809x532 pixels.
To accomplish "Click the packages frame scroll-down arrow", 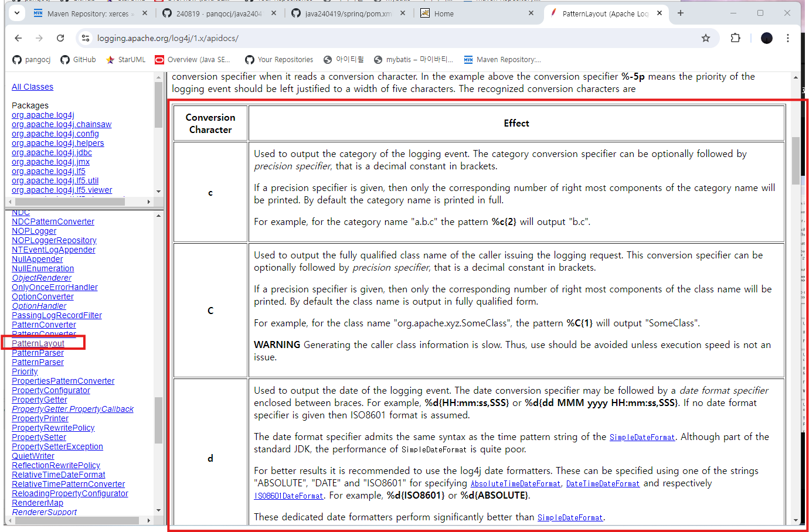I will [158, 192].
